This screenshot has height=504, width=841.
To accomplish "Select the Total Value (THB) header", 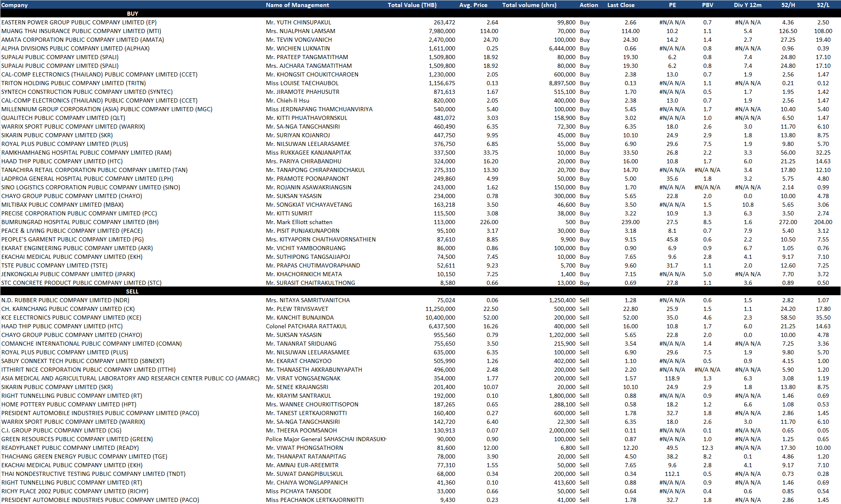I will click(x=412, y=5).
